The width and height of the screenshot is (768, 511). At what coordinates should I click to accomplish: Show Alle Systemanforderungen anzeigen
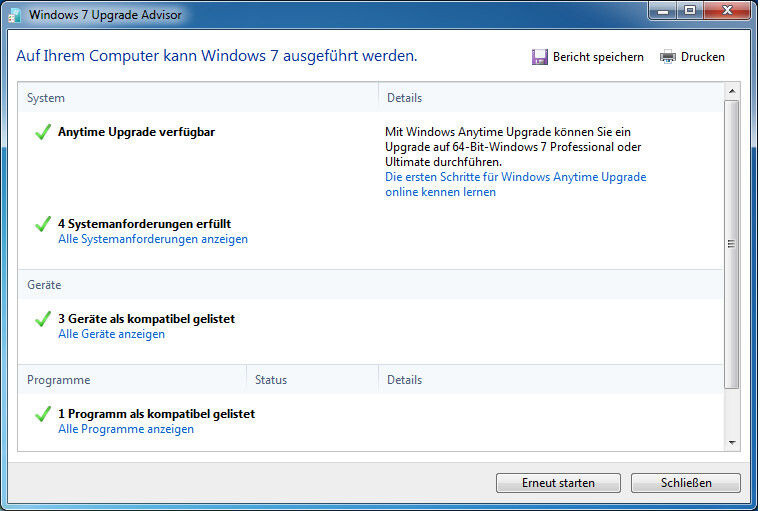(x=153, y=239)
